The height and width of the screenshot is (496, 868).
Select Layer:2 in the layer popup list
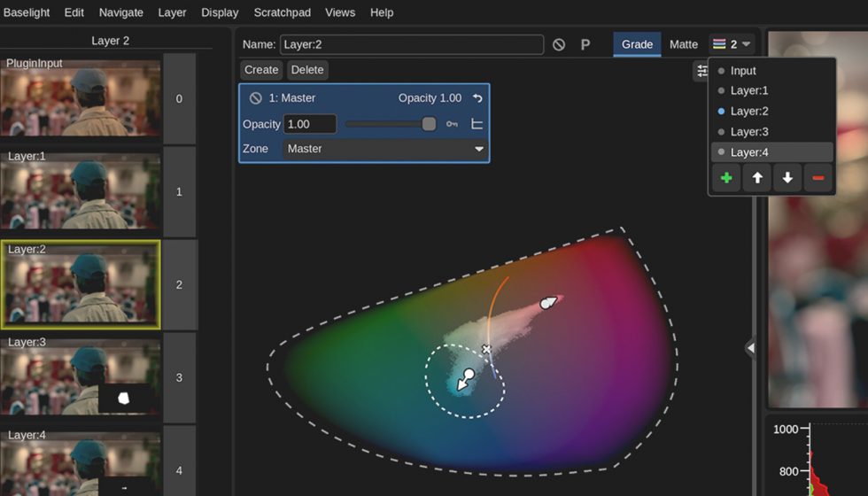[x=771, y=111]
